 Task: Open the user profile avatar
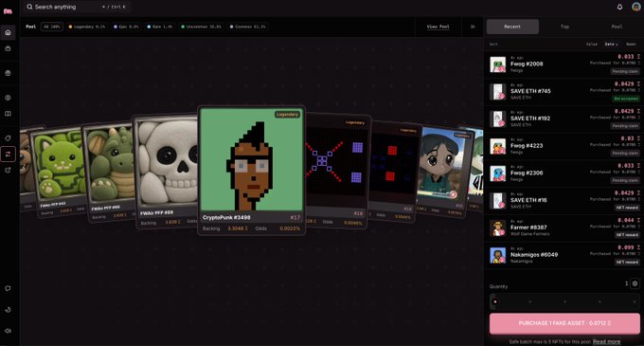[635, 7]
